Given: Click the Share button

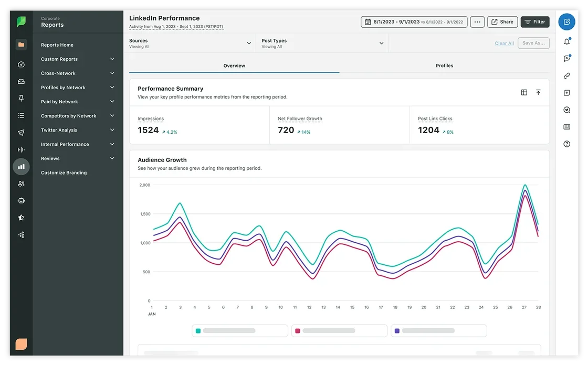Looking at the screenshot, I should (x=502, y=22).
